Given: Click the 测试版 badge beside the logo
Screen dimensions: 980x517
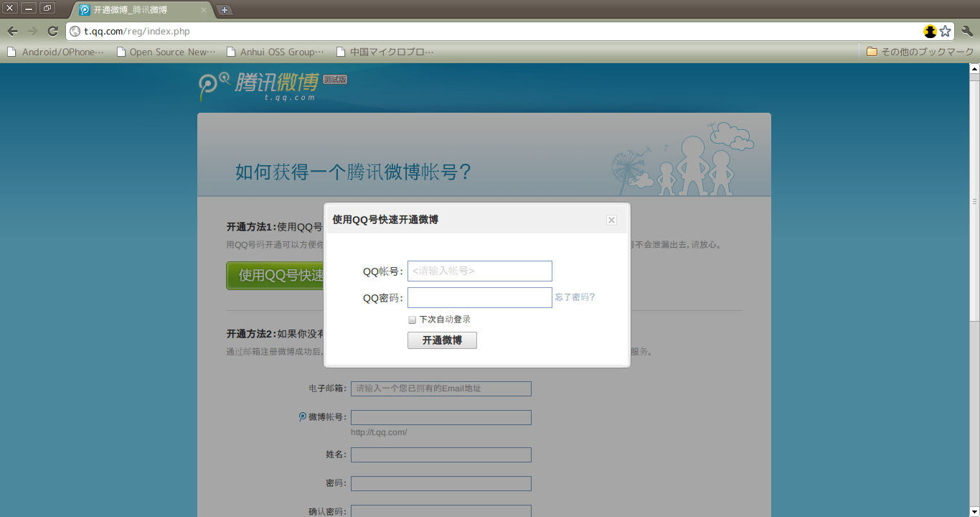Looking at the screenshot, I should point(335,80).
